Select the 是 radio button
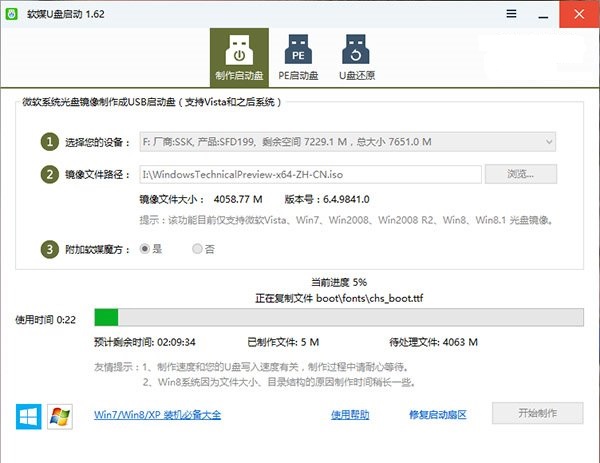The height and width of the screenshot is (463, 600). click(145, 249)
